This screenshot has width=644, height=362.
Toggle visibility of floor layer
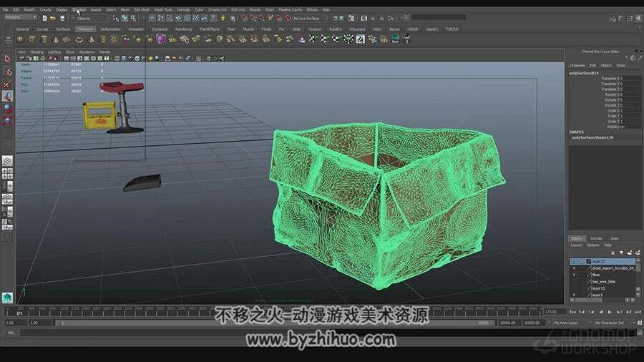(574, 275)
